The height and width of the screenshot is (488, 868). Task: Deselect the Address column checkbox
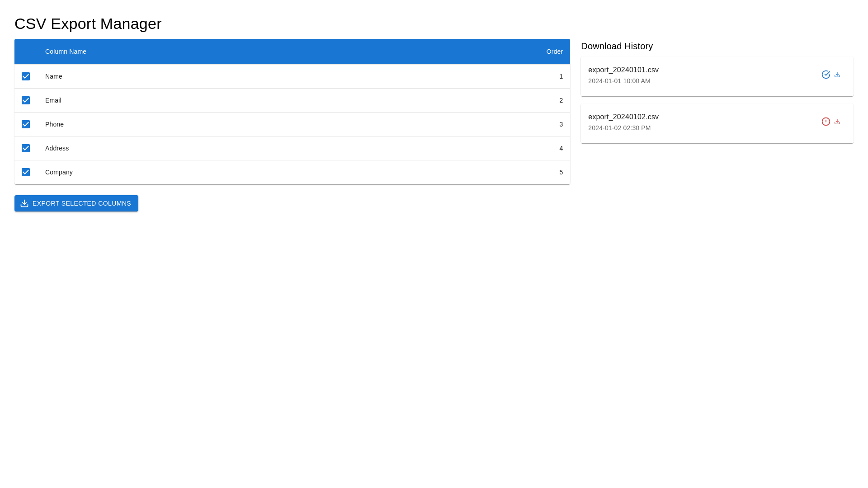click(x=26, y=148)
